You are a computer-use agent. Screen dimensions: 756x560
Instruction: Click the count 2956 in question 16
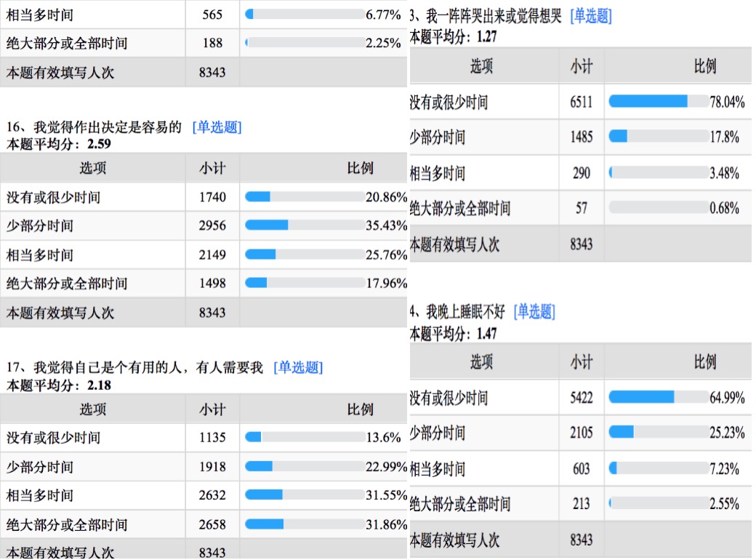[x=212, y=225]
